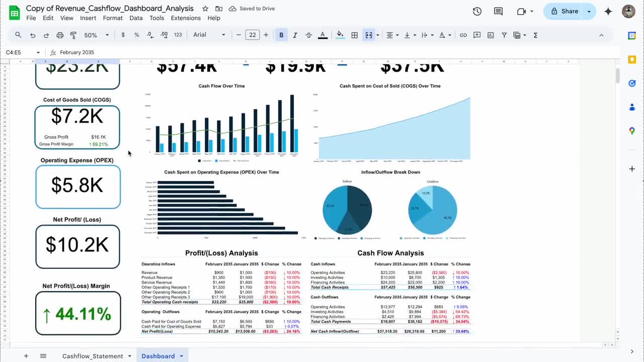644x362 pixels.
Task: Open Google Tasks side panel
Action: tap(632, 83)
